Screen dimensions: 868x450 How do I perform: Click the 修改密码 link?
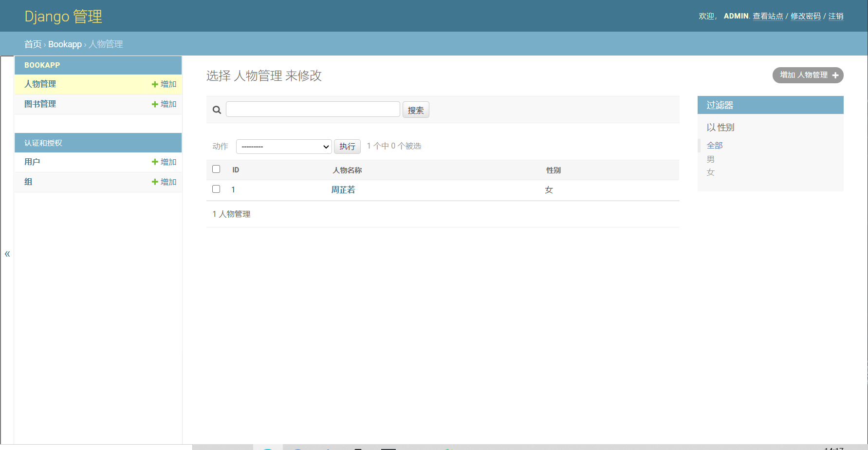click(x=806, y=16)
